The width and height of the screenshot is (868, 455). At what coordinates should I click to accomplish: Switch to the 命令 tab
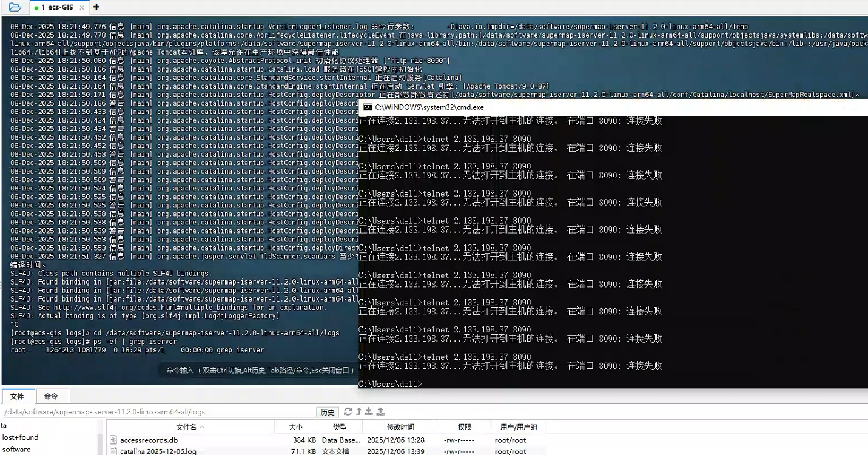51,396
